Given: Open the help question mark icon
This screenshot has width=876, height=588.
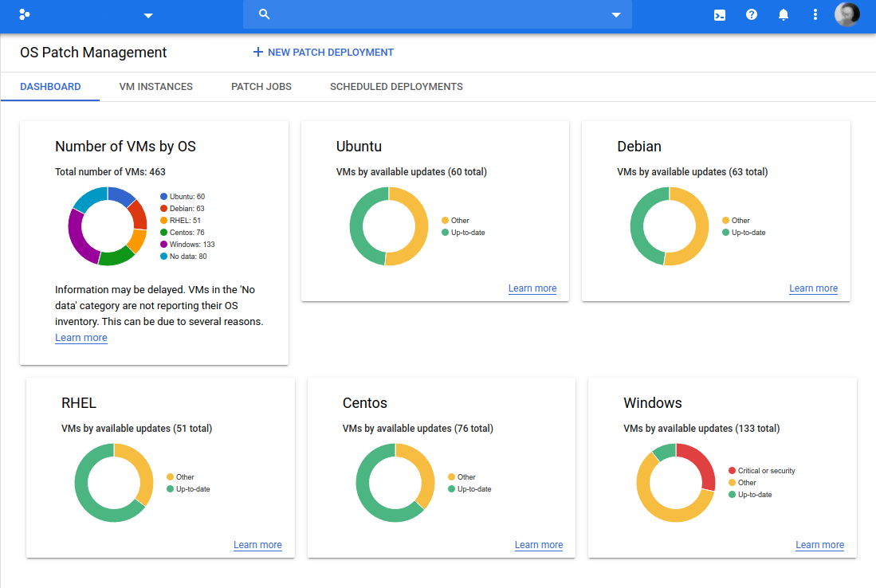Looking at the screenshot, I should 751,14.
